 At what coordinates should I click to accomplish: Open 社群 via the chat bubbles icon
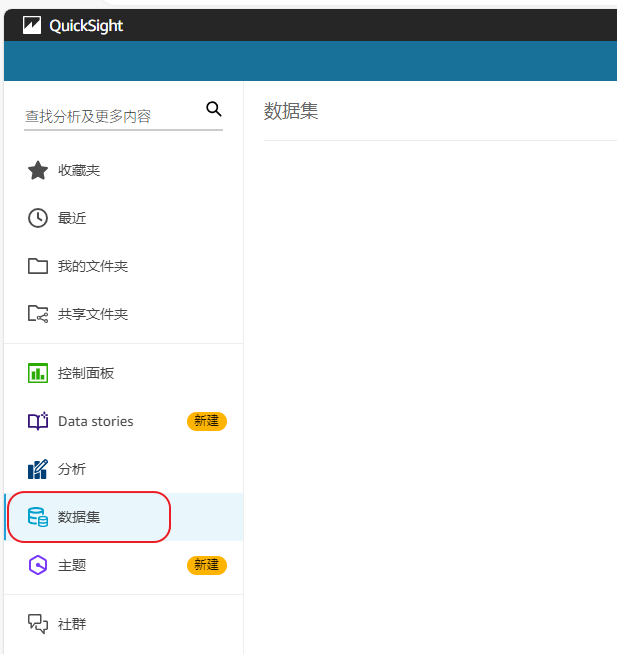point(38,624)
